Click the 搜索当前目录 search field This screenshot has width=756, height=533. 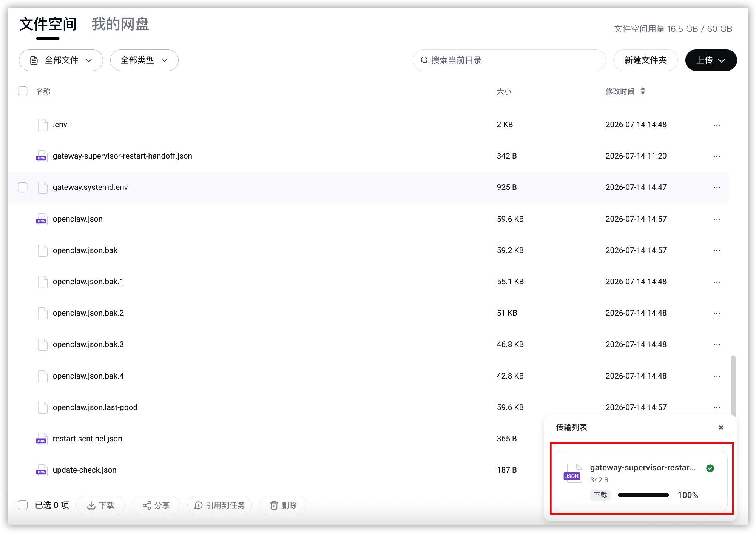(509, 60)
